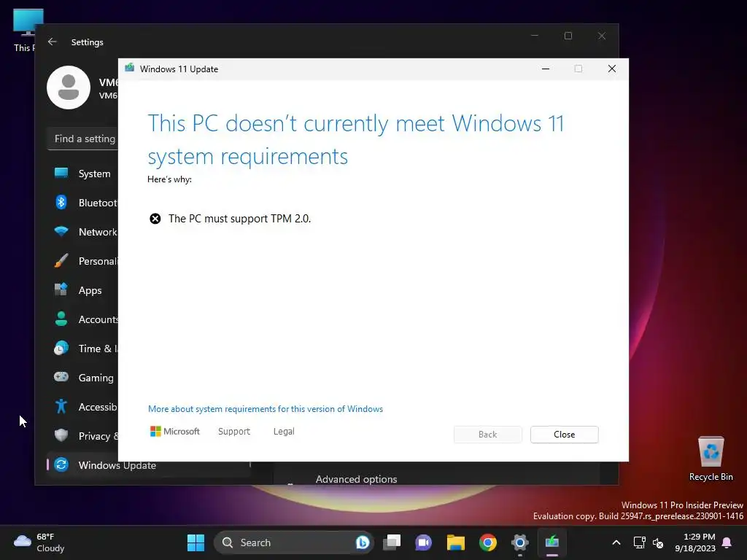Minimize the Settings window

[535, 36]
